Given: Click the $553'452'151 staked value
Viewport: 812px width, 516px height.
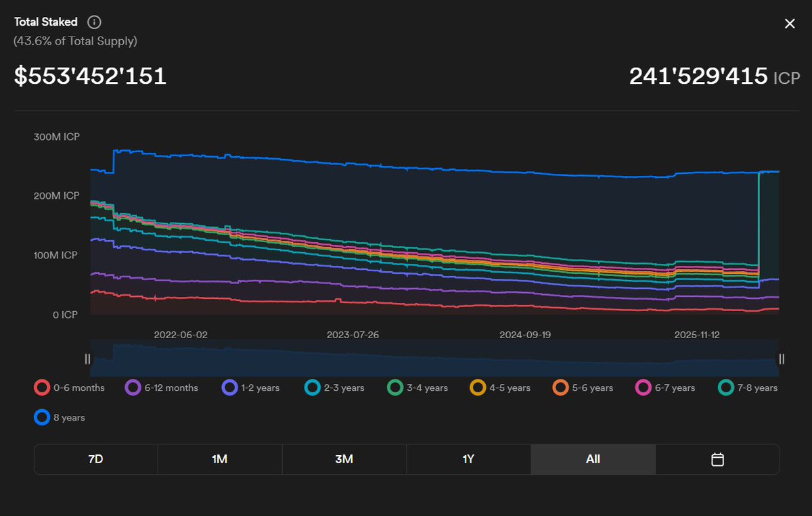Looking at the screenshot, I should (x=91, y=76).
